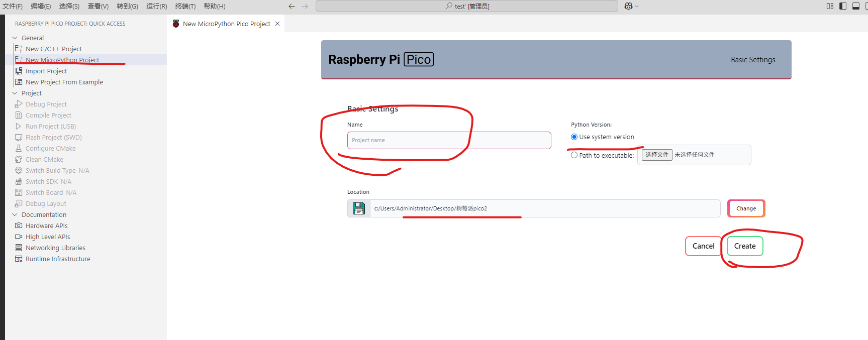Collapse the General section
This screenshot has height=340, width=868.
(15, 38)
